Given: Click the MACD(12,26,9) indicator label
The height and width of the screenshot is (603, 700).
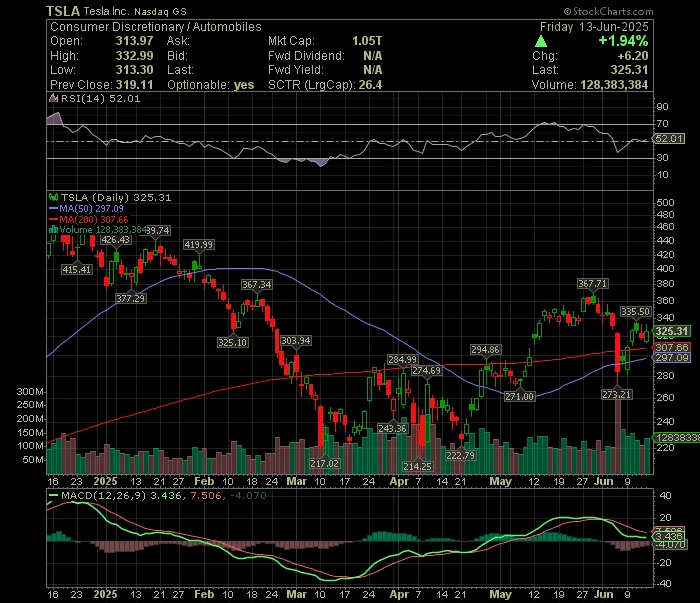Looking at the screenshot, I should pyautogui.click(x=104, y=495).
